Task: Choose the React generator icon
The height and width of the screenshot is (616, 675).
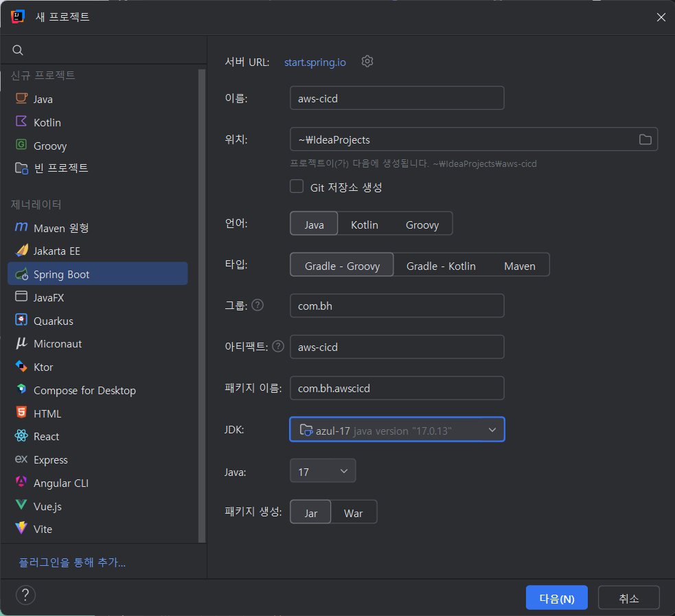Action: pos(21,436)
